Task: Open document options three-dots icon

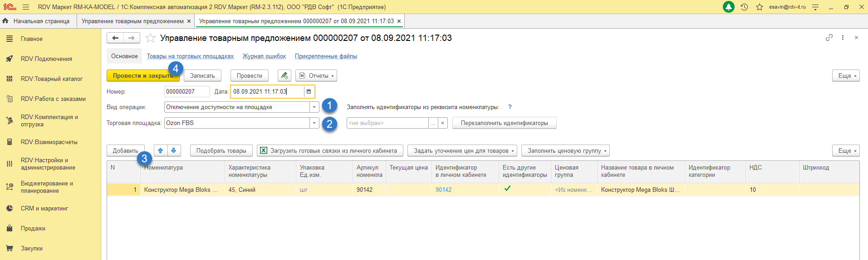Action: [843, 38]
